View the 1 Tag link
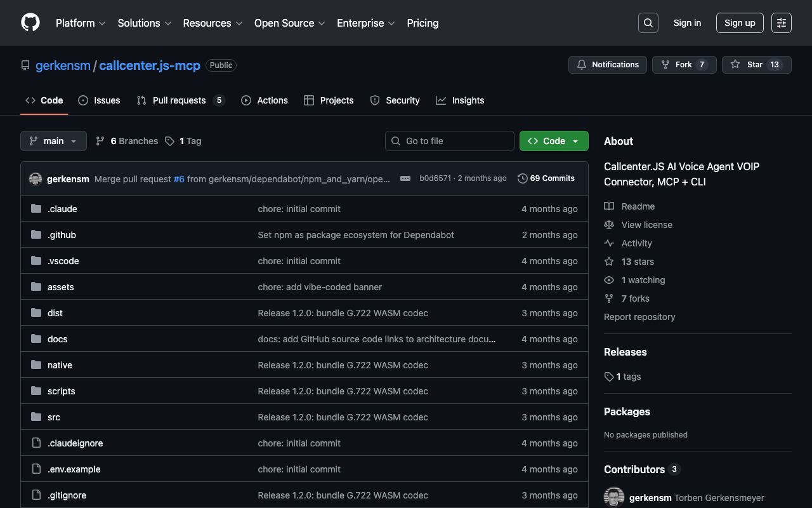Viewport: 812px width, 508px height. [x=190, y=141]
